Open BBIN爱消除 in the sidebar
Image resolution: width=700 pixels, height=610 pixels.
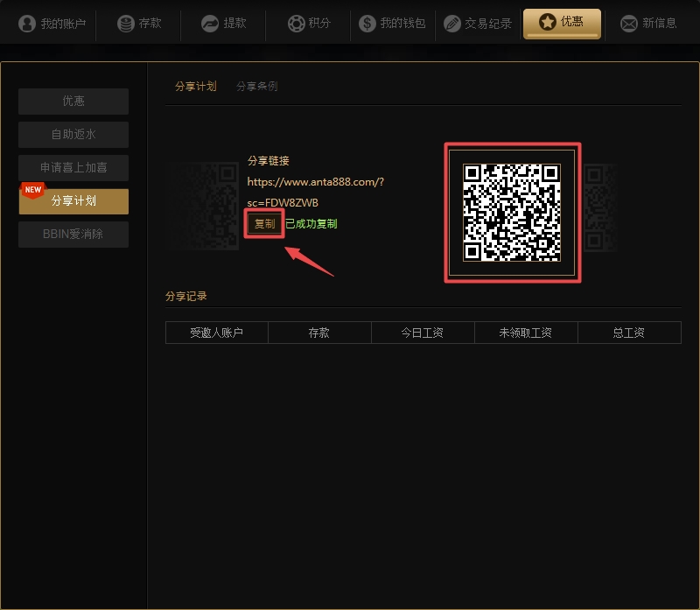(x=73, y=234)
